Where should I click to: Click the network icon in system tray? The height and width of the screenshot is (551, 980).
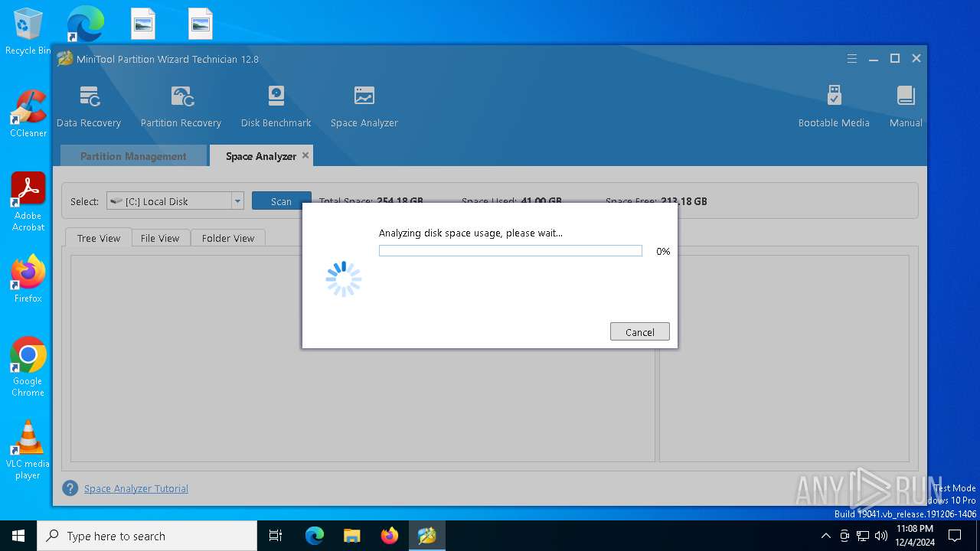(x=863, y=536)
